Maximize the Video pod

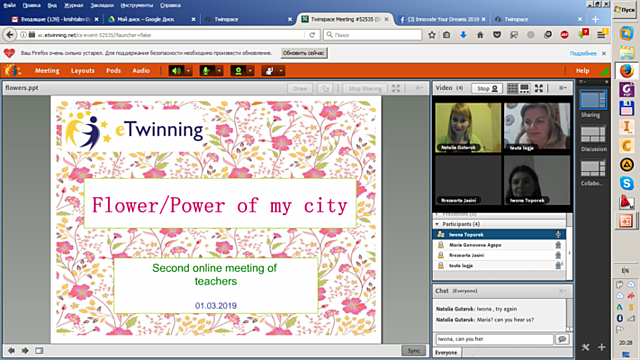point(539,88)
